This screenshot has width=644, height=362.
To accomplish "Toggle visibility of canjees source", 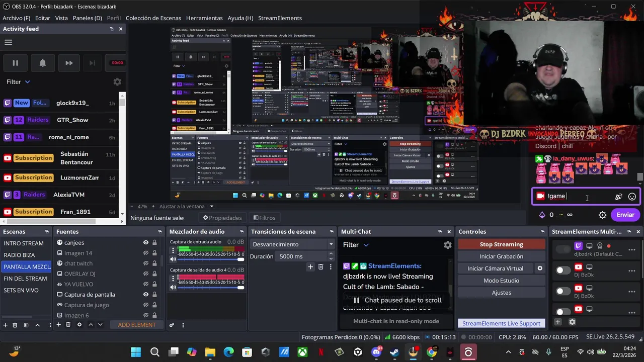I will (146, 242).
